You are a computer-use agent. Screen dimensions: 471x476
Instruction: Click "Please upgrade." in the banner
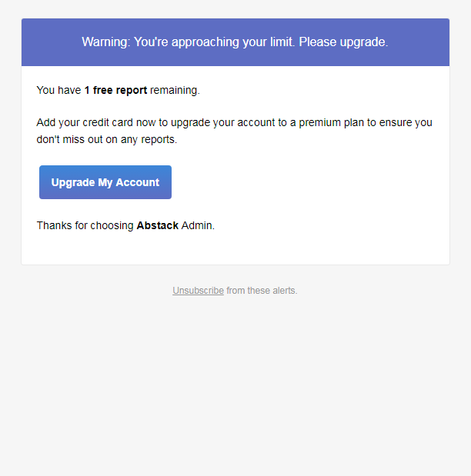[x=343, y=42]
